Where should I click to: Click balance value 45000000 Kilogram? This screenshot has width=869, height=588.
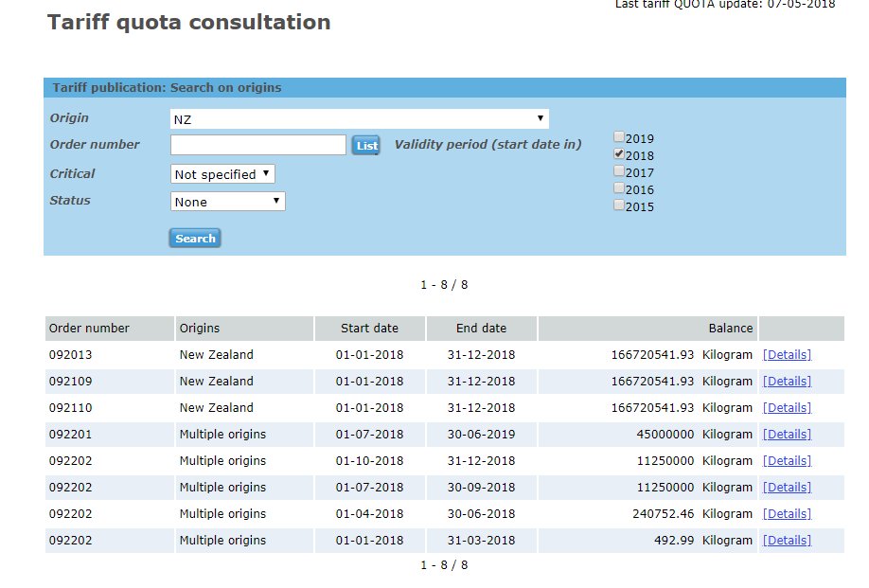[695, 435]
